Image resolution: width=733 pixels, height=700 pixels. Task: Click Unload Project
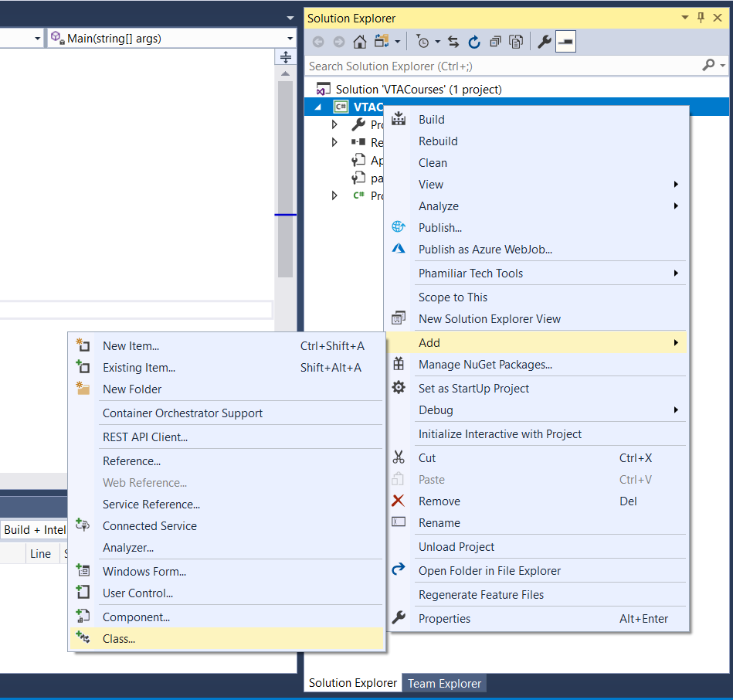click(x=537, y=546)
